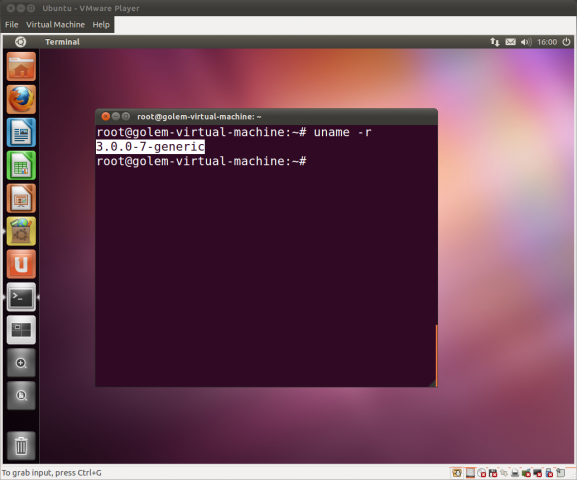This screenshot has height=480, width=577.
Task: Click the sound card status icon
Action: click(x=526, y=473)
